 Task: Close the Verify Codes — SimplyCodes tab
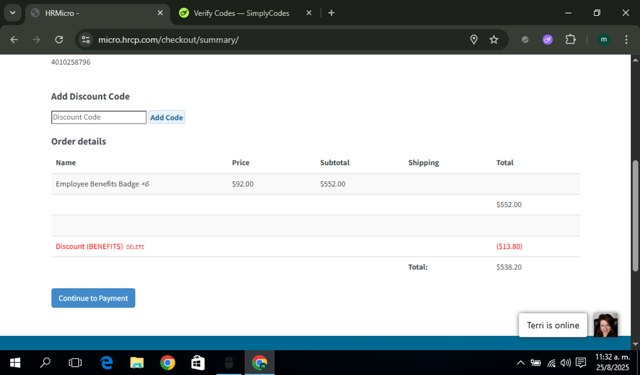coord(309,13)
